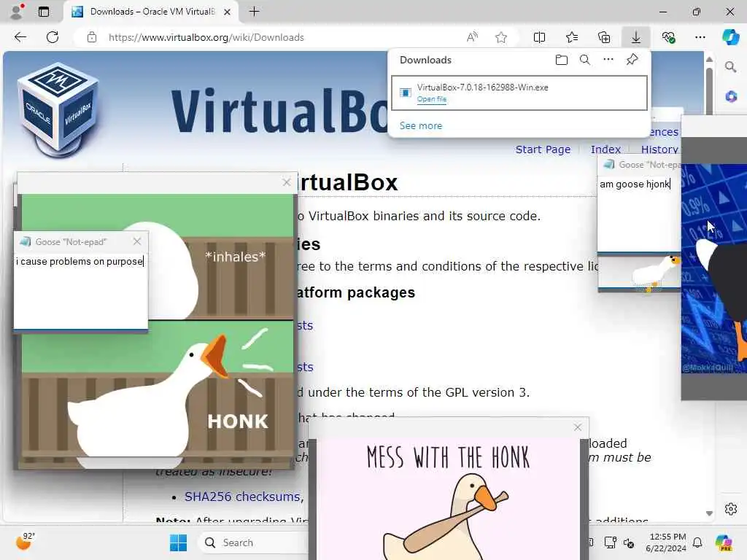Select the Downloads – Oracle VM VirtualBox tab
The height and width of the screenshot is (560, 747).
pos(152,12)
